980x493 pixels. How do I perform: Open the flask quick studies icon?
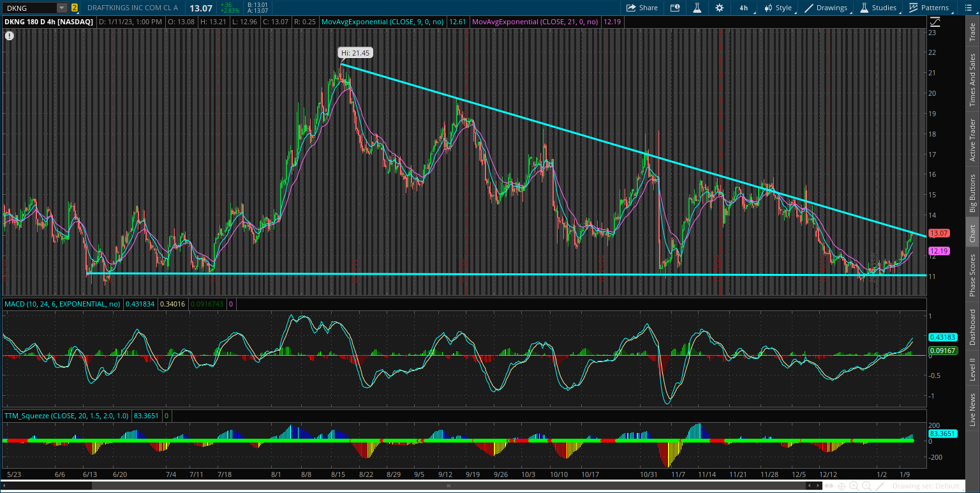pos(697,8)
